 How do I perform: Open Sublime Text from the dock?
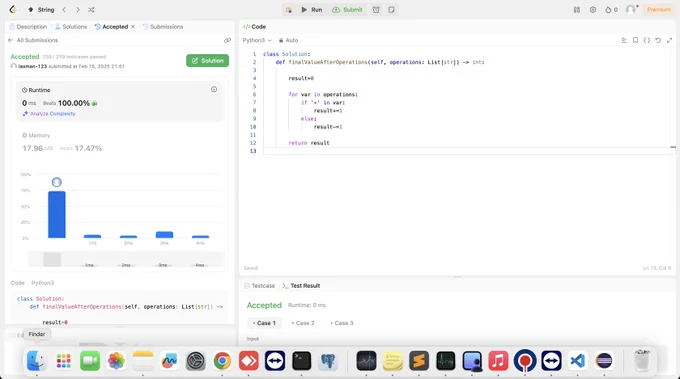(419, 361)
